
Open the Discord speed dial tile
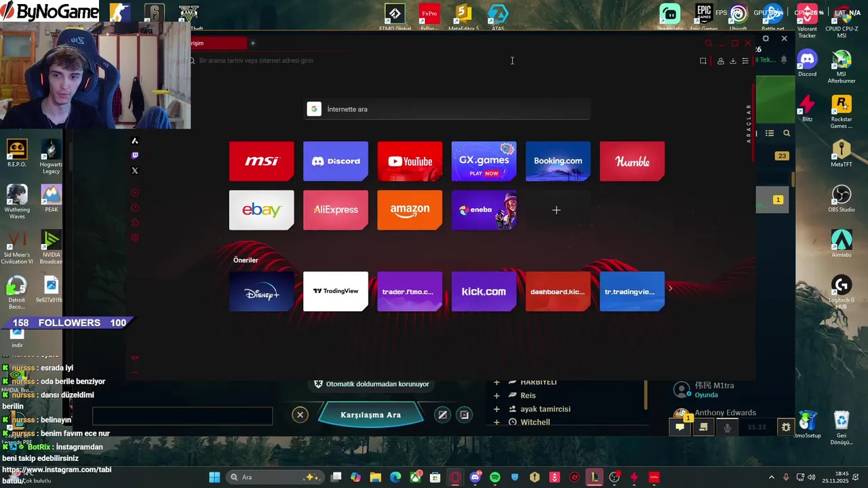[336, 161]
